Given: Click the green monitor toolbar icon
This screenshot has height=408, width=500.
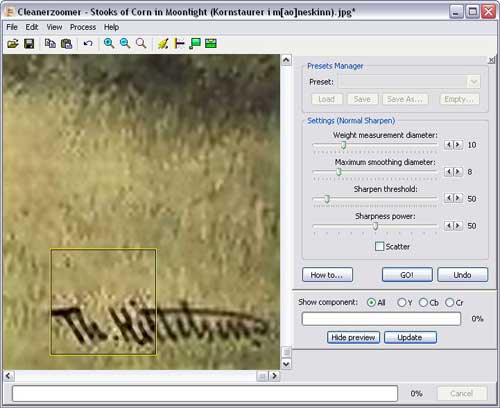Looking at the screenshot, I should click(x=195, y=43).
